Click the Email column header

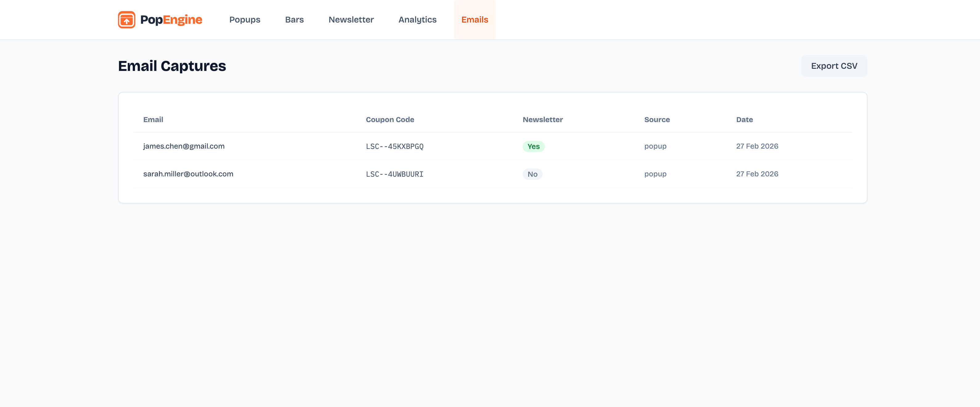click(153, 120)
